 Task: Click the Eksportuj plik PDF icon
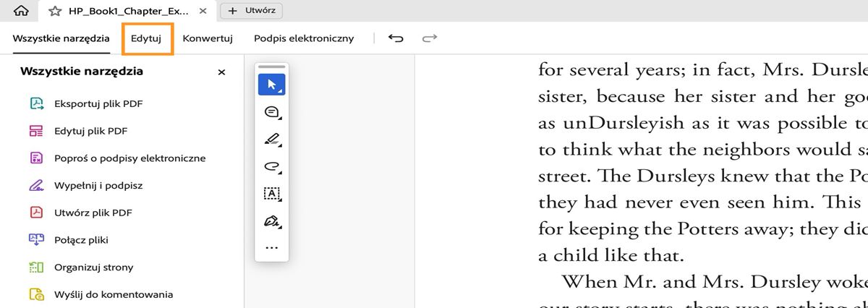coord(36,103)
